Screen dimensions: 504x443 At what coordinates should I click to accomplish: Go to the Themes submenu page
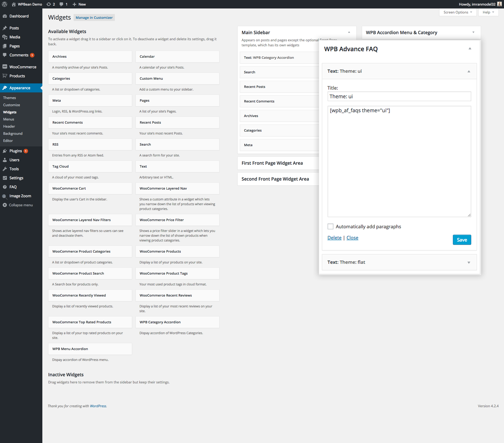[x=10, y=98]
